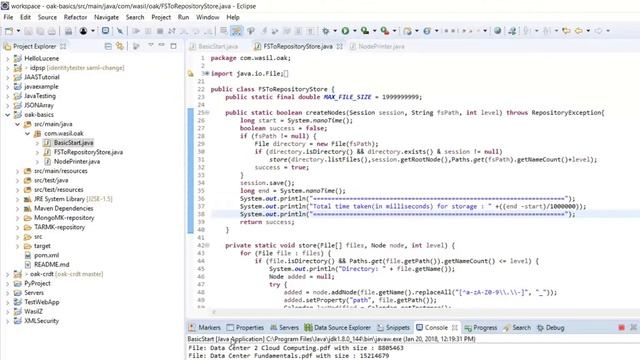Expand the Maven Dependencies node

18,209
